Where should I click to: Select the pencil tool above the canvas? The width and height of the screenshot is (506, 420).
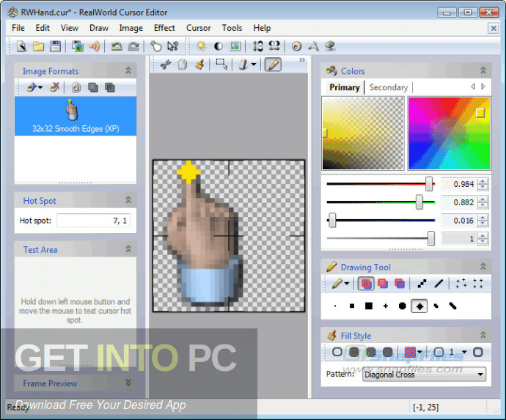click(x=273, y=65)
